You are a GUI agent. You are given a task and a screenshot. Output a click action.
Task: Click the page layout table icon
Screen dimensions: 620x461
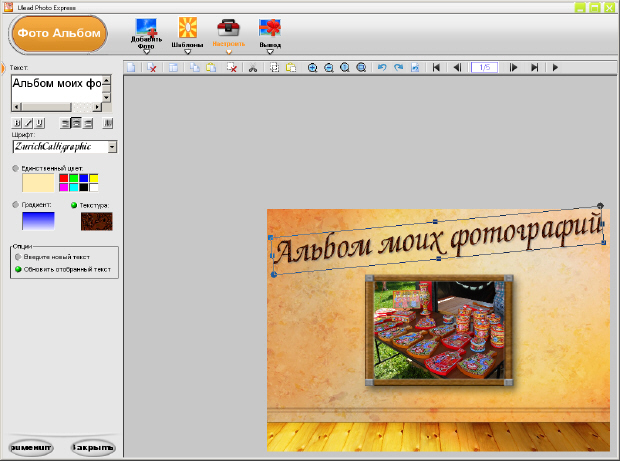pyautogui.click(x=173, y=68)
